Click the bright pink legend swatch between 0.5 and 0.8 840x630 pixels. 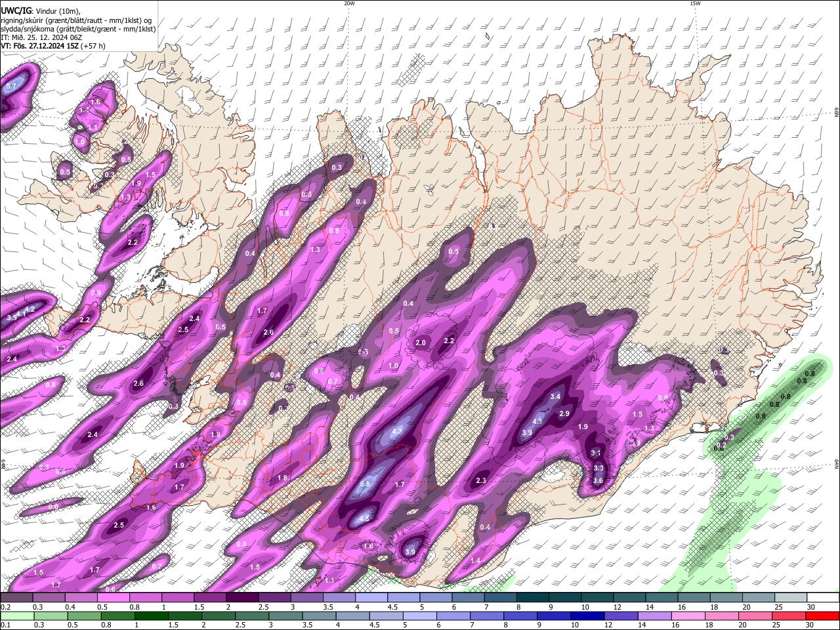point(114,598)
